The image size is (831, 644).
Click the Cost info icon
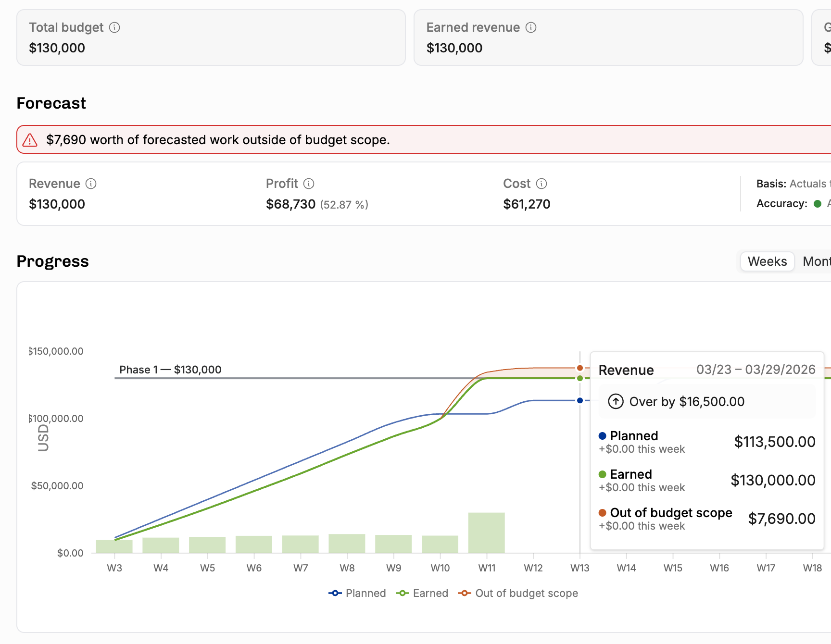tap(541, 184)
